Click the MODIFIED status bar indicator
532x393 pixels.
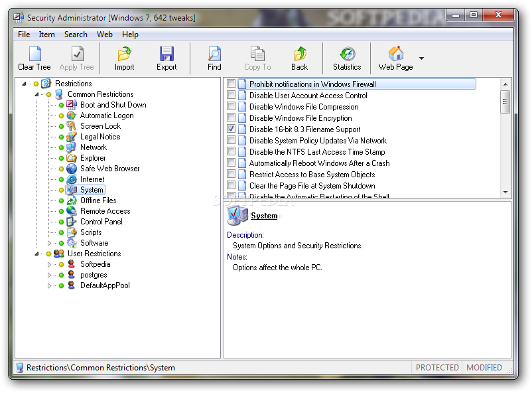pyautogui.click(x=484, y=368)
